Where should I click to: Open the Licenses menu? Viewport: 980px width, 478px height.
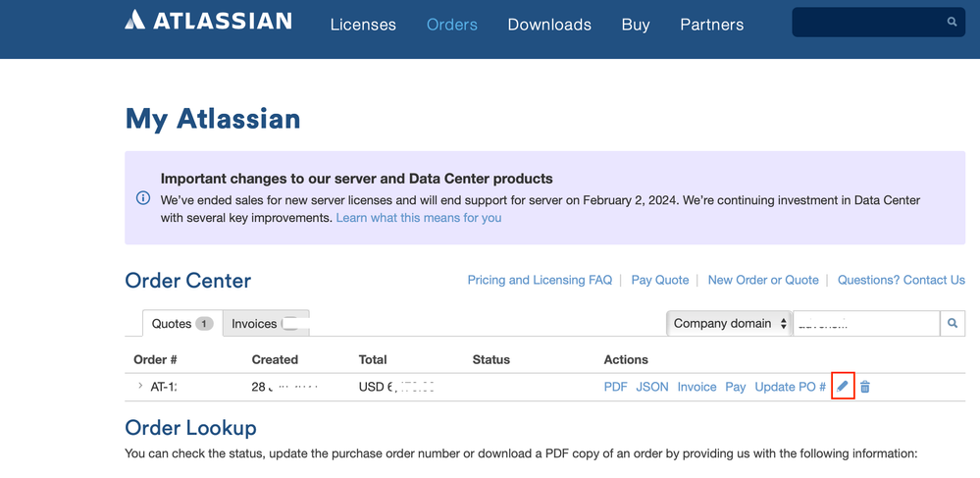click(x=363, y=25)
